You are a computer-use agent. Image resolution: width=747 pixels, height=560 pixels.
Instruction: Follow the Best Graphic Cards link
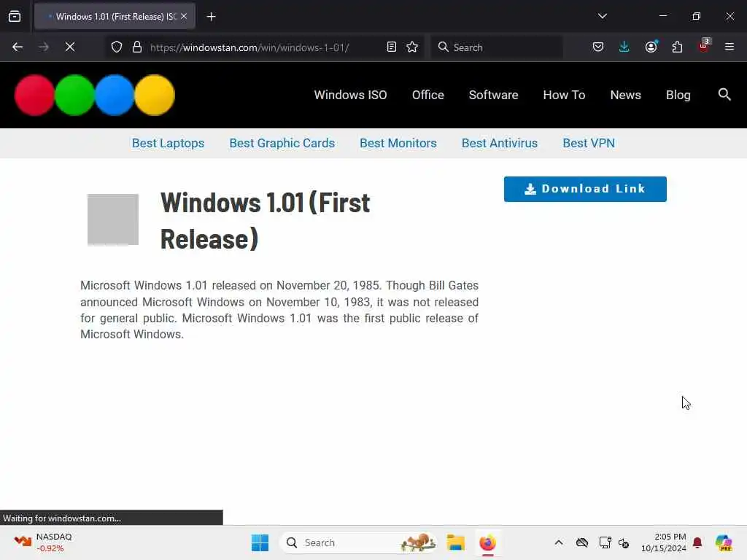282,144
